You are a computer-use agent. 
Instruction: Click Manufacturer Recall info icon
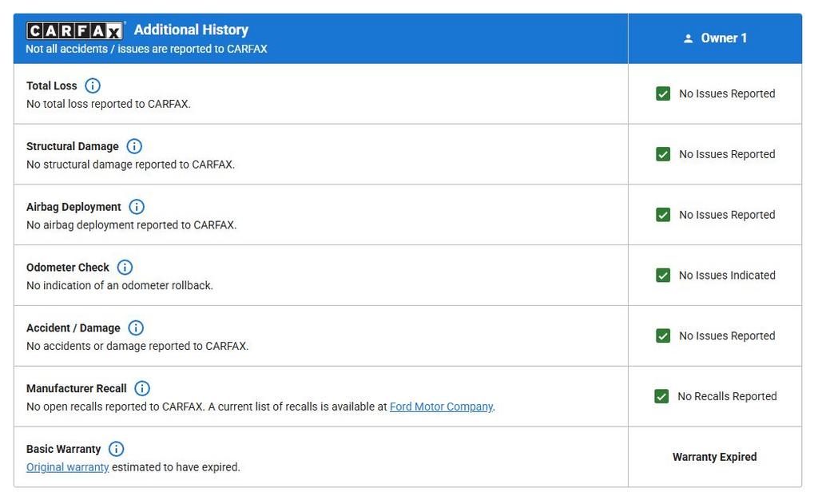[x=142, y=389]
